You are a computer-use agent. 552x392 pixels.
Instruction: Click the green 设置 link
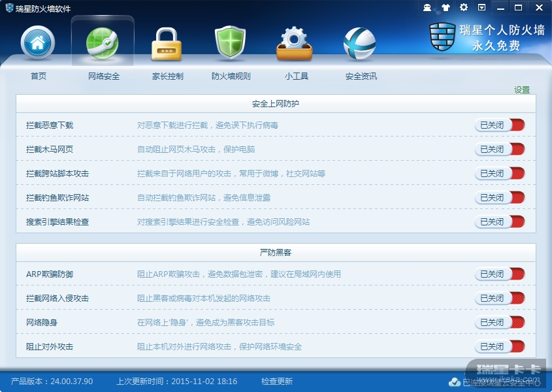[x=522, y=90]
